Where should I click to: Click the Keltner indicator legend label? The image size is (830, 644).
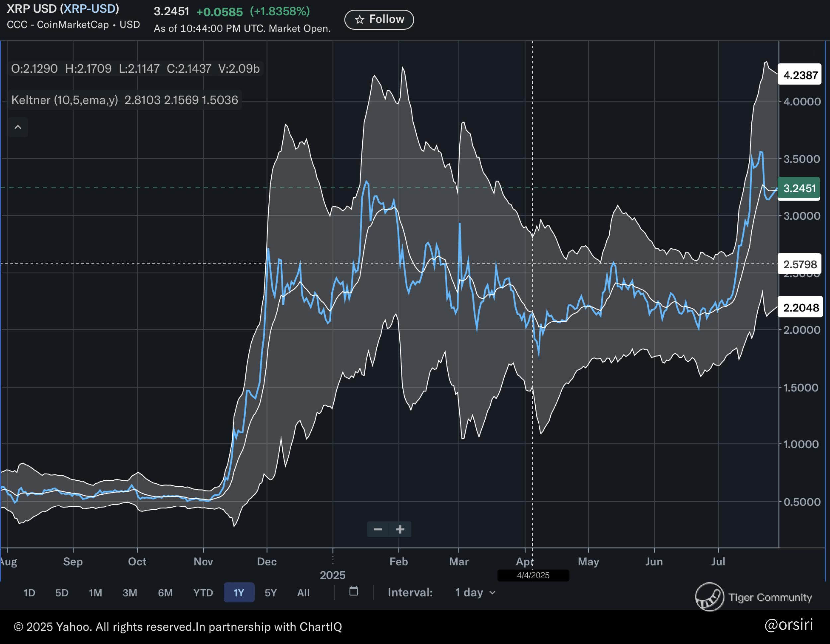click(64, 100)
